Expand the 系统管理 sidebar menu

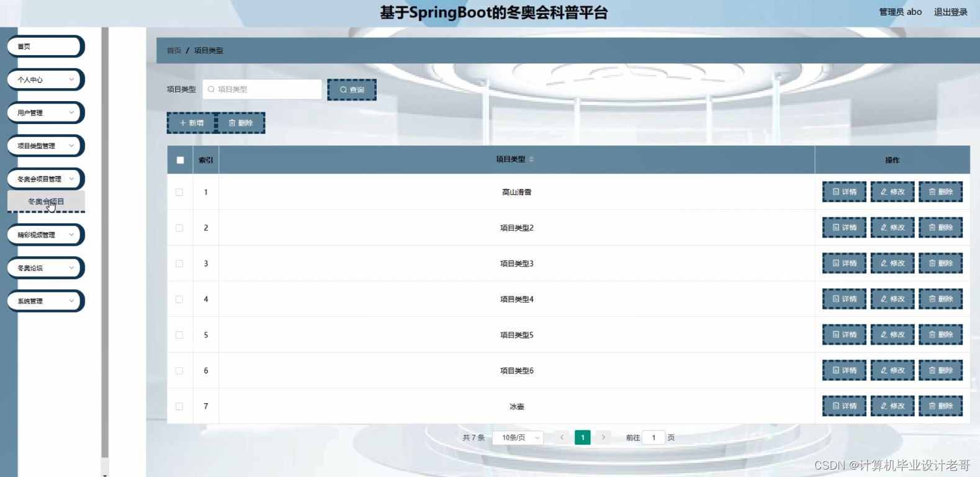coord(46,301)
